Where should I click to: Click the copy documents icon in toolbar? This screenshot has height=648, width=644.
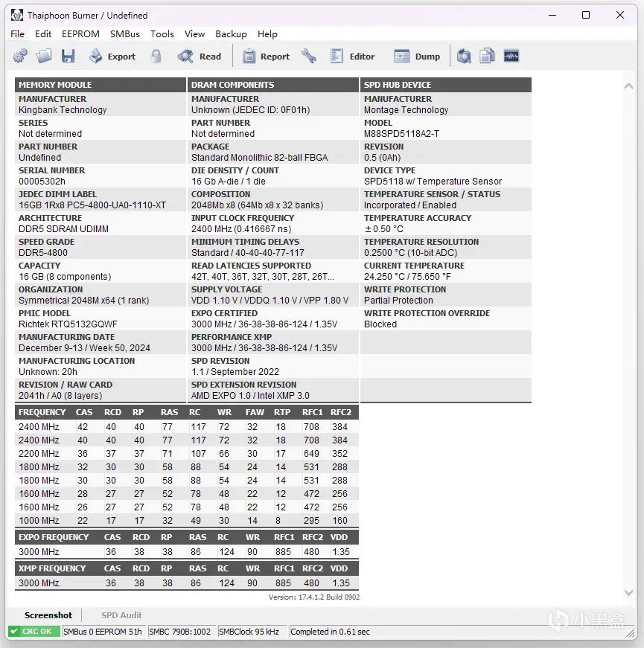coord(487,56)
